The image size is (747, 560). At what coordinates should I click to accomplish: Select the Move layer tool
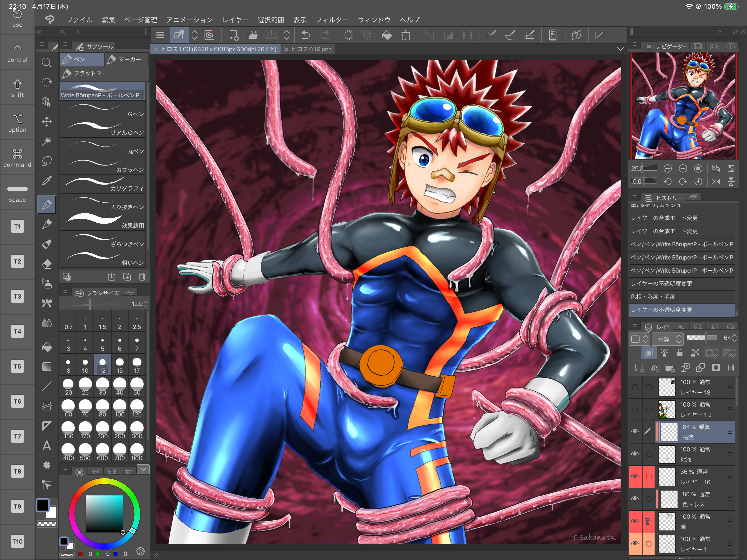[46, 122]
